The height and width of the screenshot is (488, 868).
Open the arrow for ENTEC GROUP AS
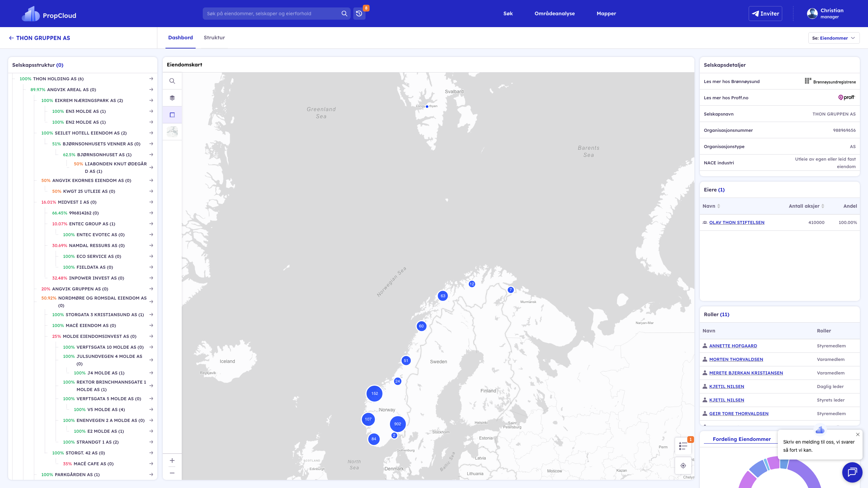pos(151,224)
